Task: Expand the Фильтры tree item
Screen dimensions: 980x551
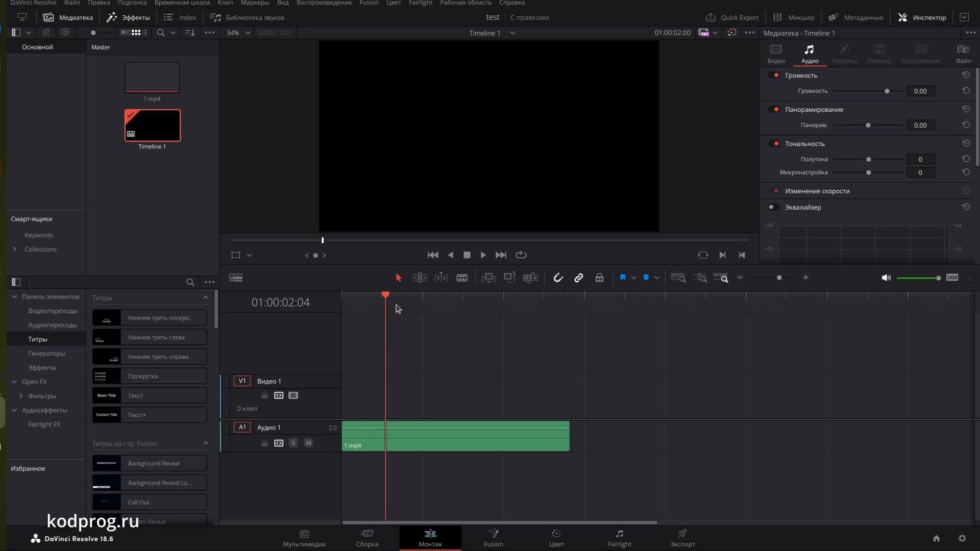Action: (x=20, y=396)
